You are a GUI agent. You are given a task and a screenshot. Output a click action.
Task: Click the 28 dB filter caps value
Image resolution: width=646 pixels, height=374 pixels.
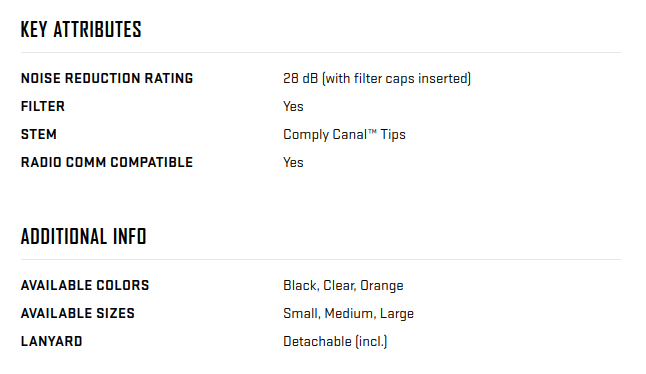pos(377,78)
